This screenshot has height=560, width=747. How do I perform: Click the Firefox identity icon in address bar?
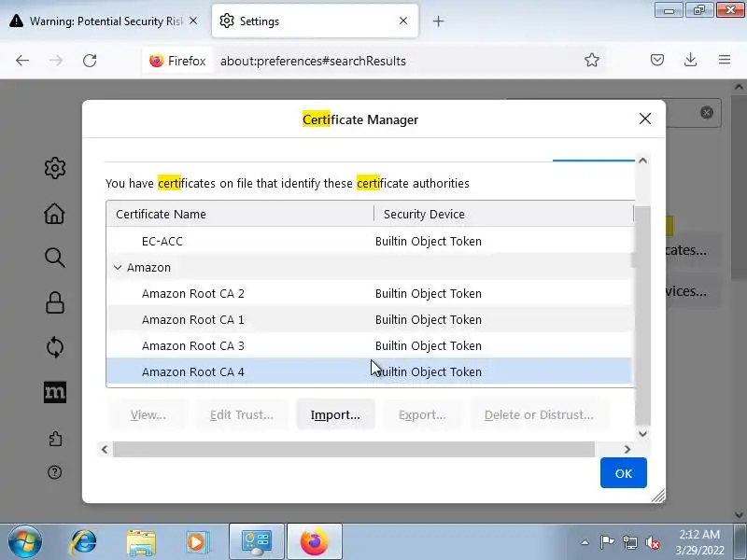177,61
